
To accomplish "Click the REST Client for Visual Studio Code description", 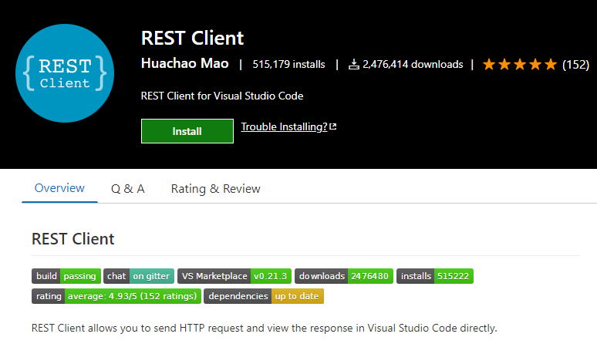I will point(222,96).
